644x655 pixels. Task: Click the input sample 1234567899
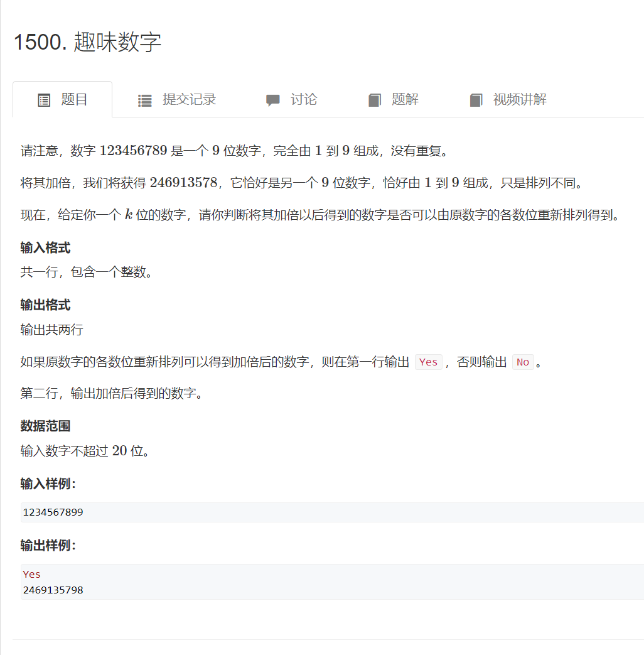point(53,512)
